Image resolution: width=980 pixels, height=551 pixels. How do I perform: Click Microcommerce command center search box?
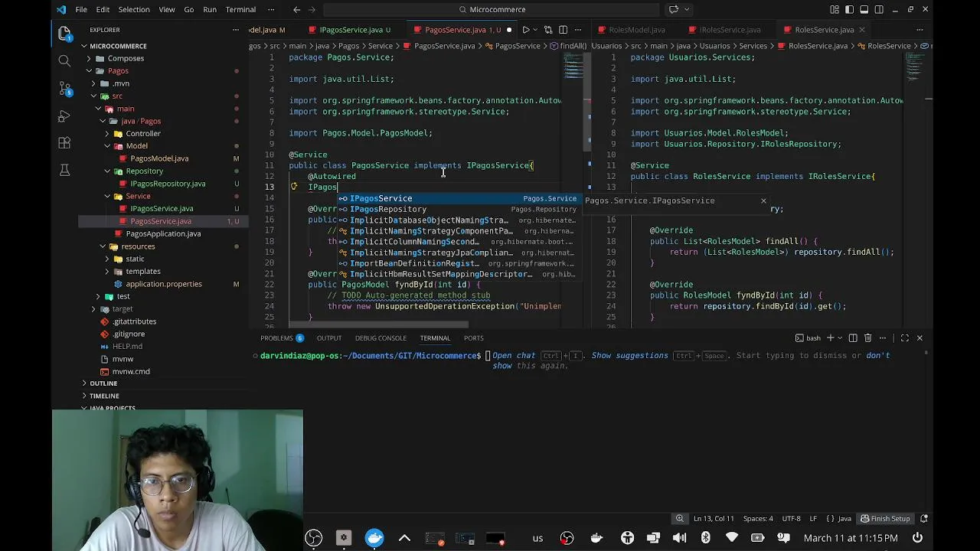(x=491, y=9)
